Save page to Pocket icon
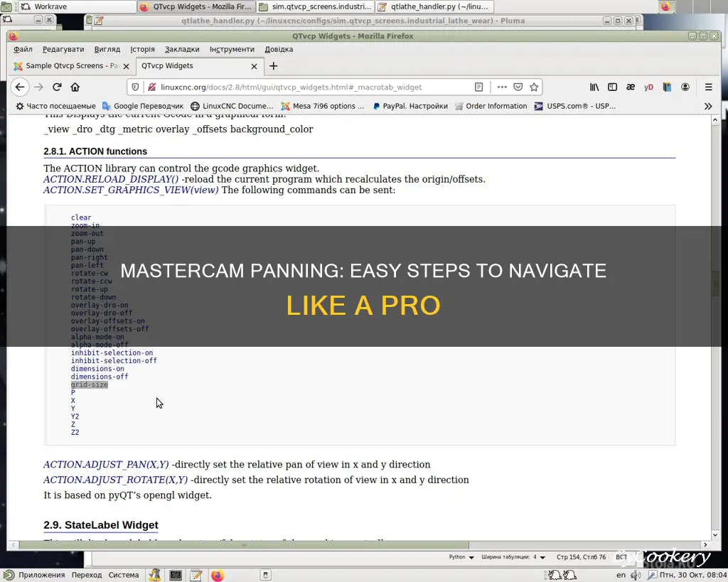 518,87
